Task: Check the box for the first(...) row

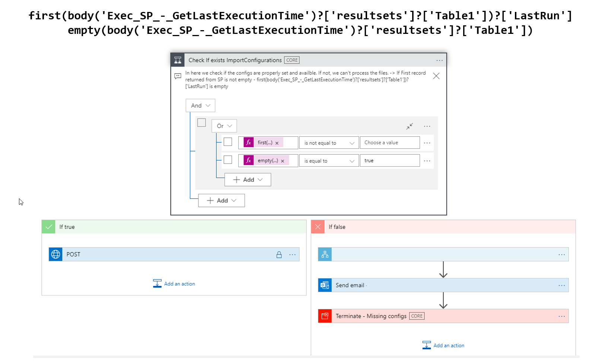Action: point(228,142)
